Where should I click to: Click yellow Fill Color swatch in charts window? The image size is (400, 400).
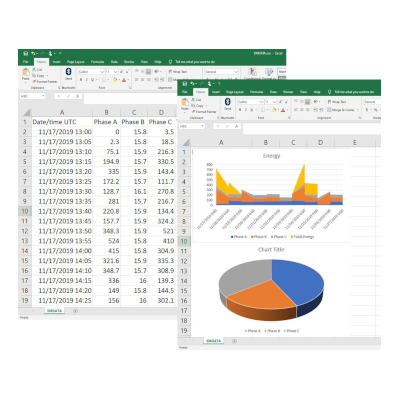point(274,110)
